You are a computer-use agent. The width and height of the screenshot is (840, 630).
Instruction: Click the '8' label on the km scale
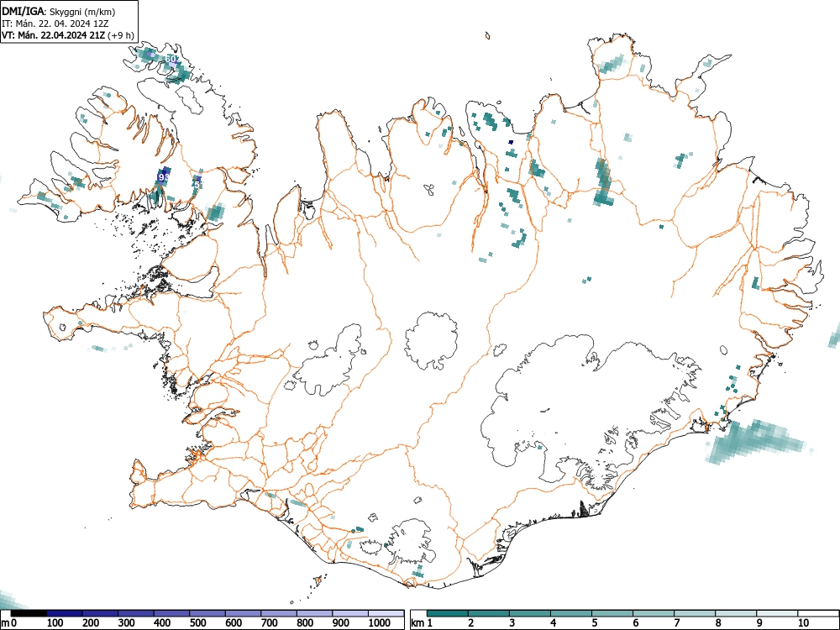point(718,622)
